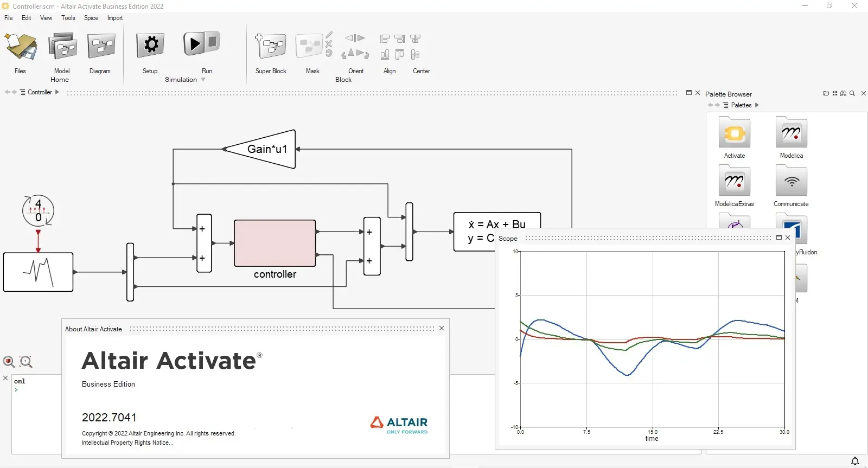Click the center horizontally icon

[416, 39]
